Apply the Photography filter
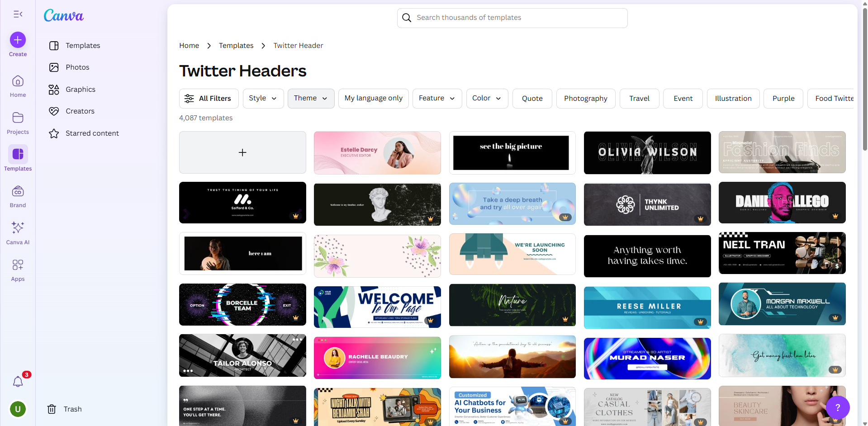The image size is (868, 426). coord(585,98)
